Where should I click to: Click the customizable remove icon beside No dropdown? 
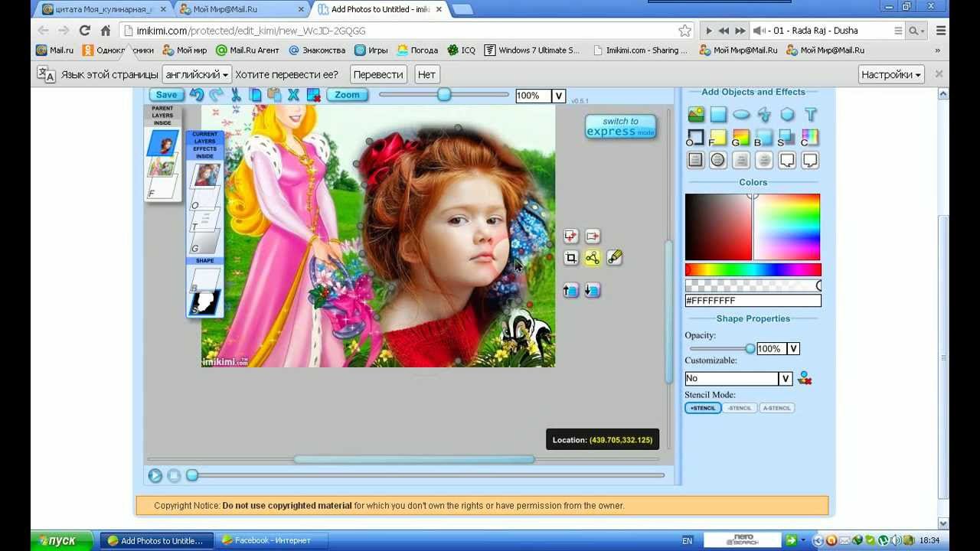point(805,378)
